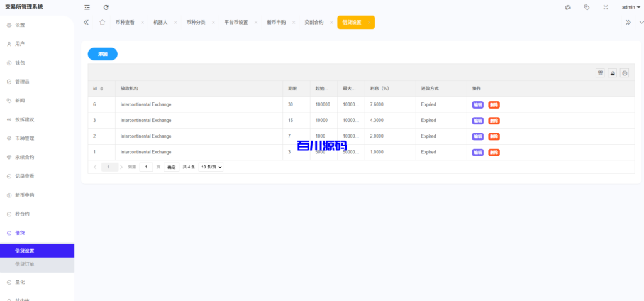Open 秒合约 in the sidebar
Screen dimensions: 644x301
point(37,214)
